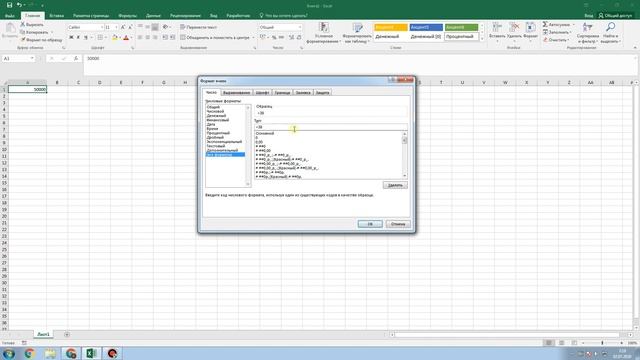Click Cancel (Отмена) in Format Cells dialog
Image resolution: width=640 pixels, height=360 pixels.
(398, 224)
